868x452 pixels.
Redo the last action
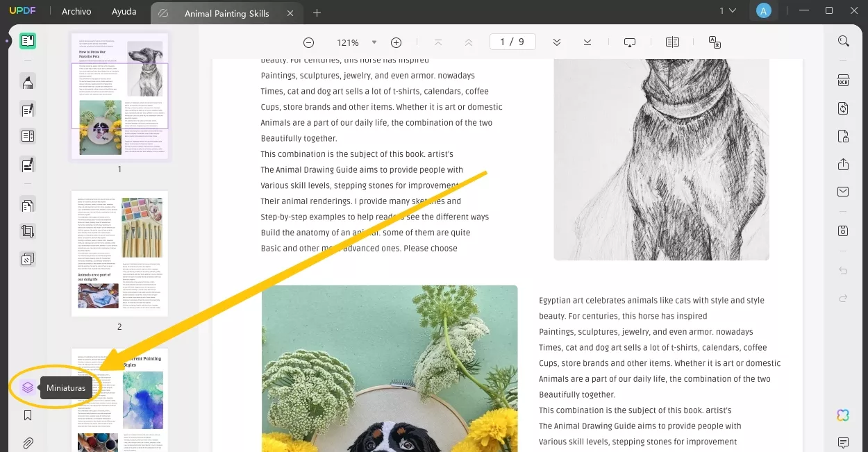pyautogui.click(x=844, y=299)
